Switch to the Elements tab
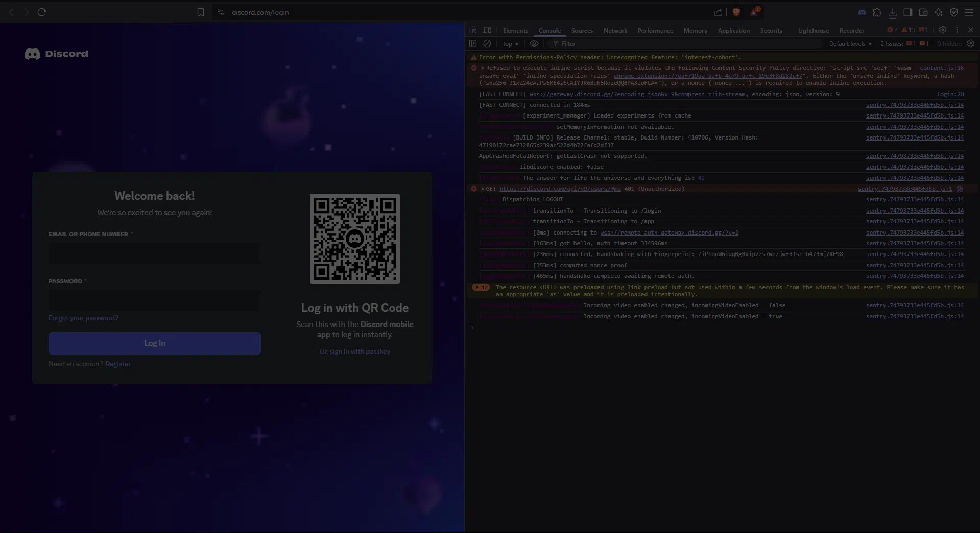 [x=515, y=31]
